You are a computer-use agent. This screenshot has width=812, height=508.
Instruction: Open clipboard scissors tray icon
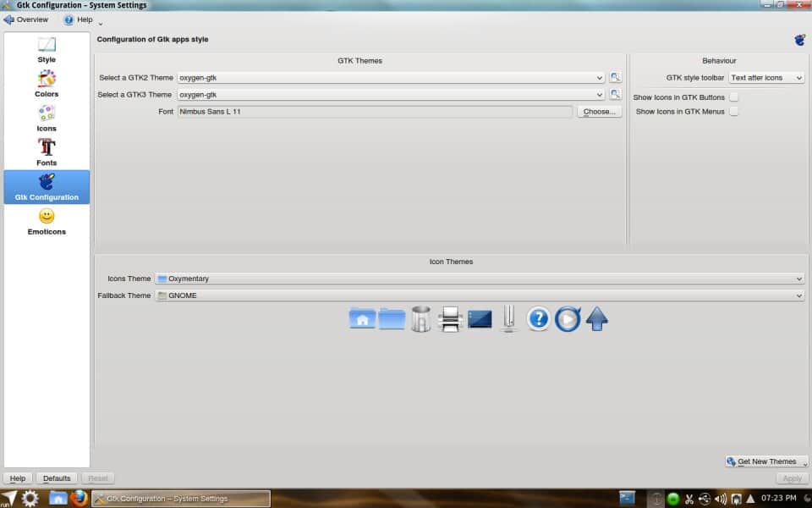(689, 500)
